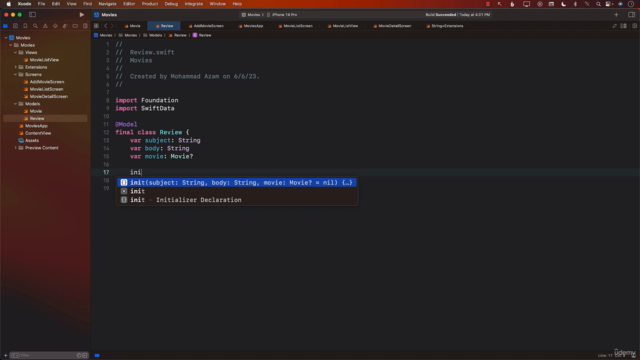Image resolution: width=640 pixels, height=360 pixels.
Task: Select Assets catalog in navigator
Action: pyautogui.click(x=31, y=140)
